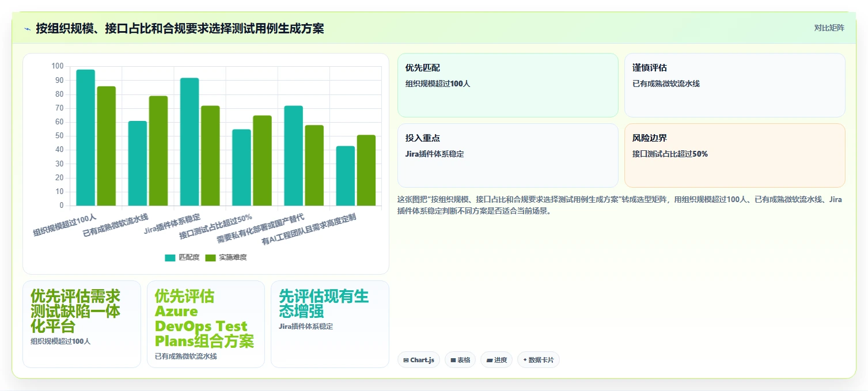Click the page title 按组织规模、接口占比…方案
868x391 pixels.
[x=180, y=28]
